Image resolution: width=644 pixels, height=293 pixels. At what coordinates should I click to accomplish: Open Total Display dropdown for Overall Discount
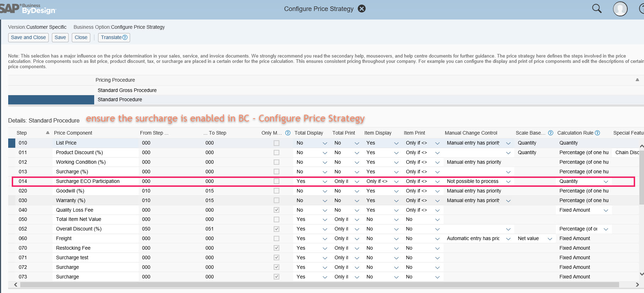click(x=325, y=229)
